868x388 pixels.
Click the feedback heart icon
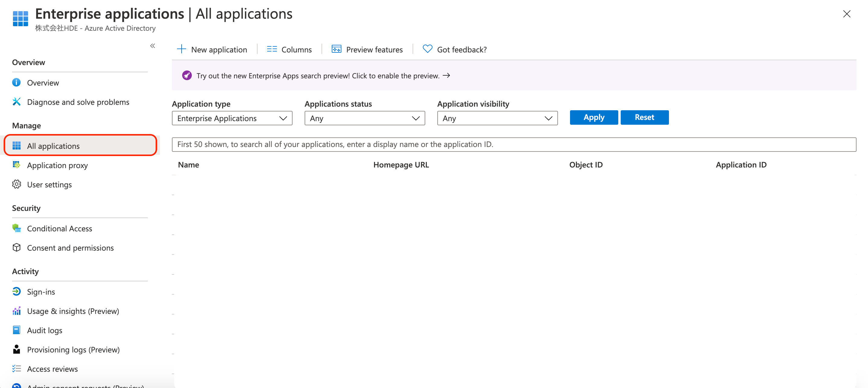point(427,49)
